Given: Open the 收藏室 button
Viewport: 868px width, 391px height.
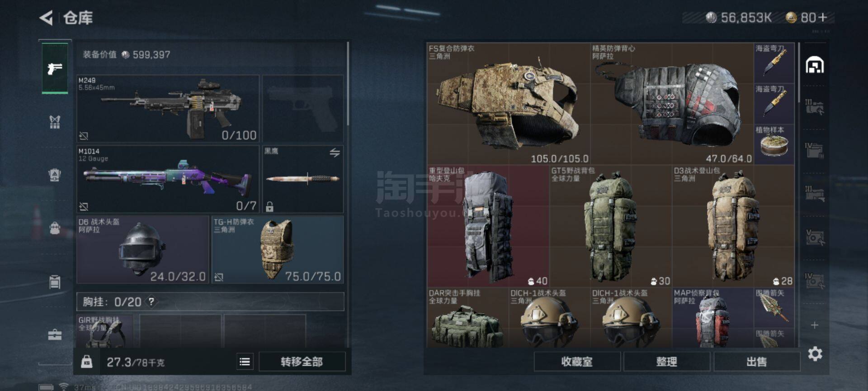Looking at the screenshot, I should tap(576, 362).
